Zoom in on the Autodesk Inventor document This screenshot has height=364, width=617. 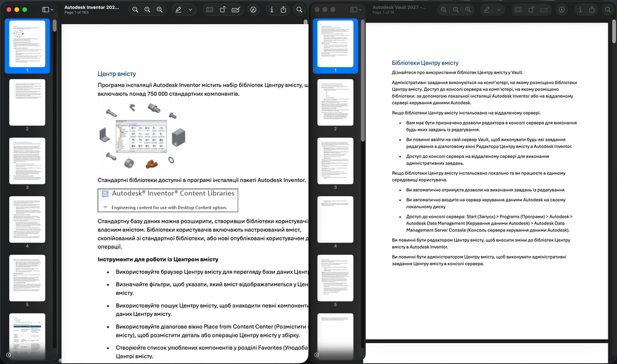159,10
